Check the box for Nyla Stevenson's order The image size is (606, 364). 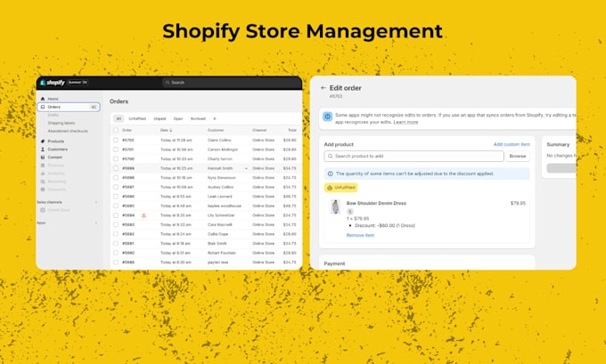coord(116,178)
